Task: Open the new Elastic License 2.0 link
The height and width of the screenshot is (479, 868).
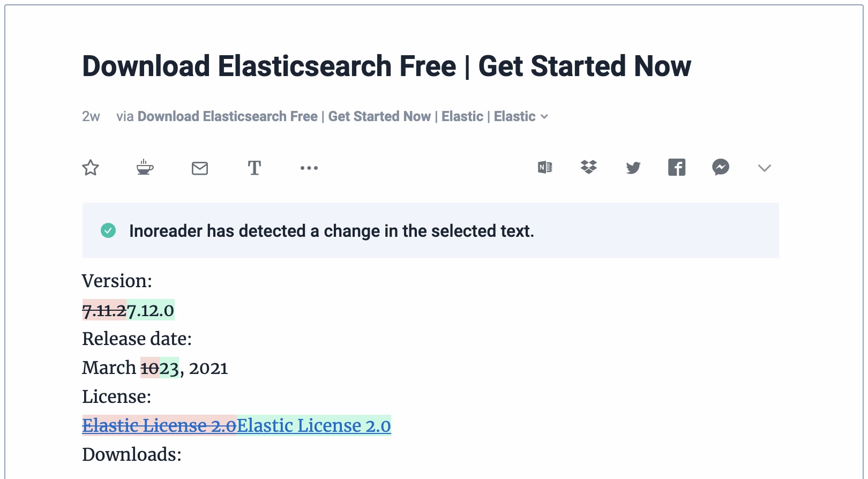Action: (x=314, y=425)
